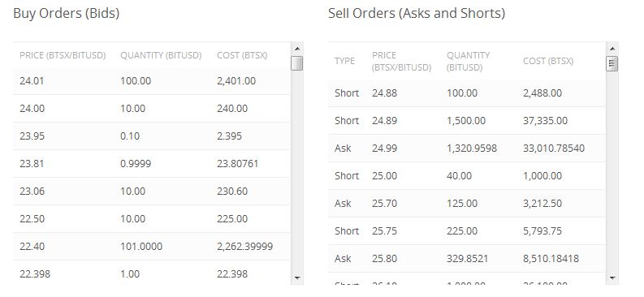Click the Buy Orders scrollbar down arrow

(x=297, y=278)
